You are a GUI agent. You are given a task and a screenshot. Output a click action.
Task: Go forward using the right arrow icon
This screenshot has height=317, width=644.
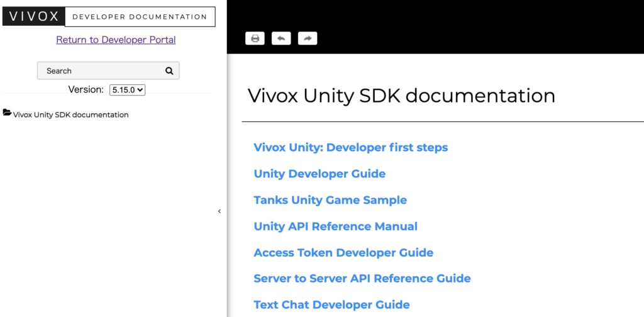(x=308, y=38)
